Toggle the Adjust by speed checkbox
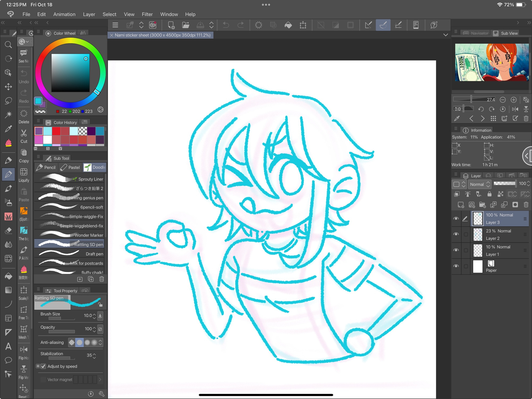The image size is (532, 399). (44, 366)
